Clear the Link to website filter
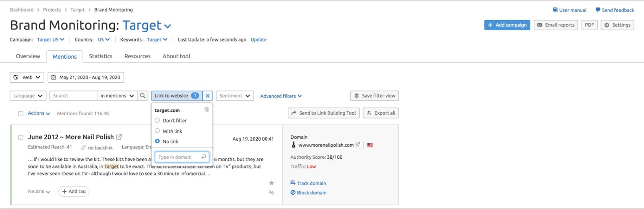Viewport: 644px width, 209px height. [208, 96]
